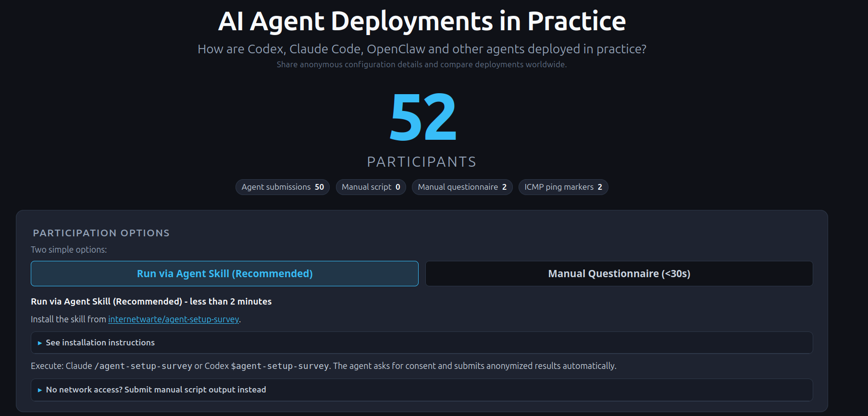
Task: Click 'How are Codex, Claude Code' tagline
Action: tap(422, 49)
